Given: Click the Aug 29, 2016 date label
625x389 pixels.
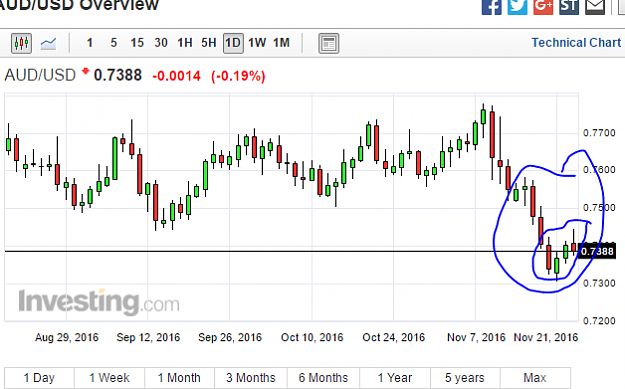Looking at the screenshot, I should tap(67, 338).
